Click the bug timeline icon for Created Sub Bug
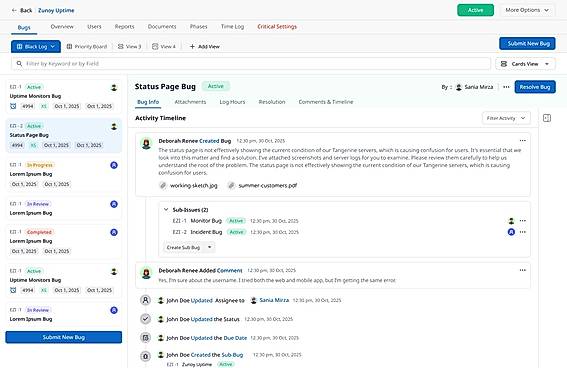567x368 pixels. (145, 356)
